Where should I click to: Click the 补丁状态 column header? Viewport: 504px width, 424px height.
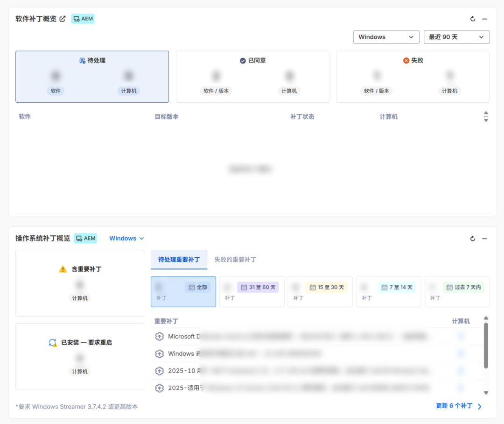click(x=302, y=117)
